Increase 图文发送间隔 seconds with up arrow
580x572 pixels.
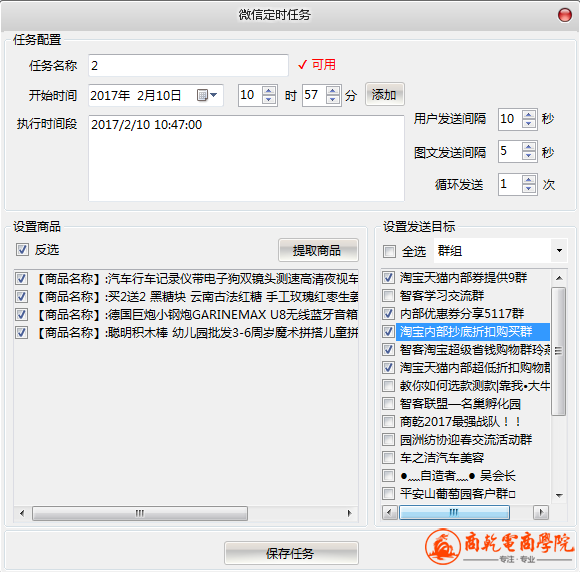coord(529,147)
